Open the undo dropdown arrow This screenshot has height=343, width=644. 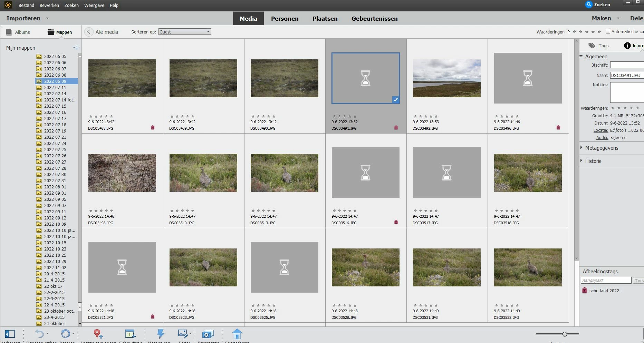pyautogui.click(x=47, y=334)
